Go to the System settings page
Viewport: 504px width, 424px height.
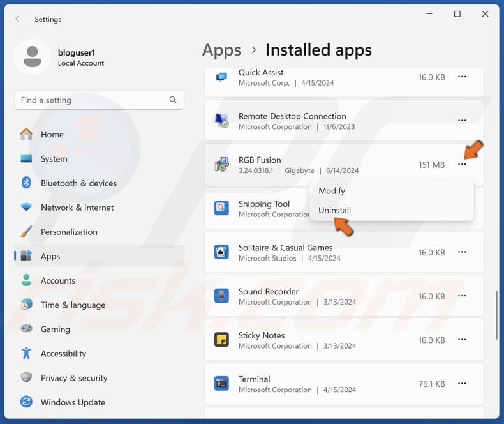tap(100, 158)
